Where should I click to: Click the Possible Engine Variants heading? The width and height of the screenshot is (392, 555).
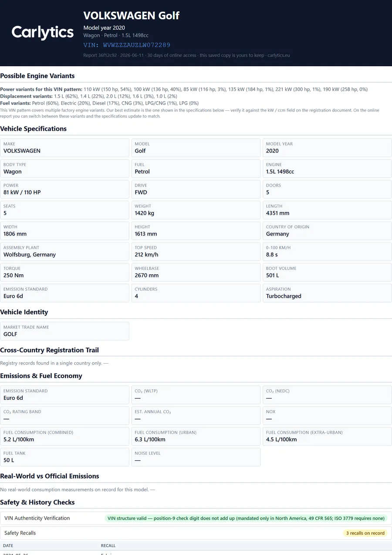coord(37,76)
